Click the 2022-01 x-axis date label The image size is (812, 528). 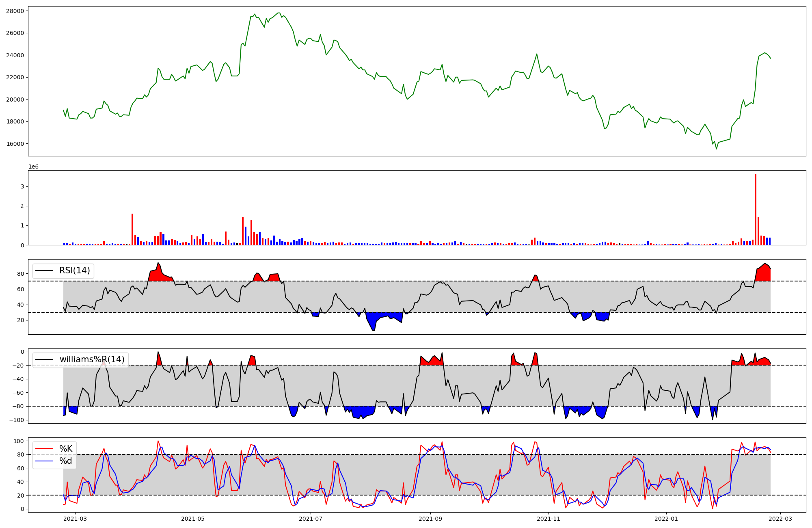pos(666,518)
